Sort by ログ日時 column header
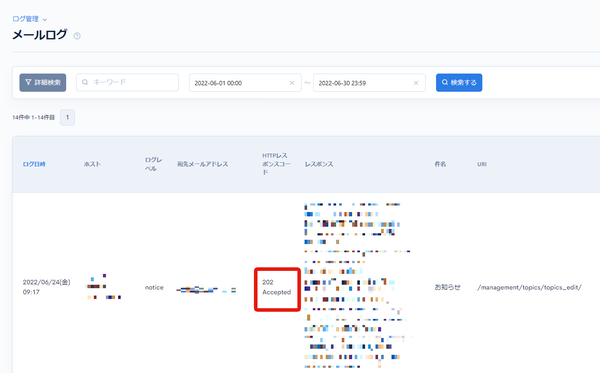This screenshot has height=373, width=600. click(34, 164)
